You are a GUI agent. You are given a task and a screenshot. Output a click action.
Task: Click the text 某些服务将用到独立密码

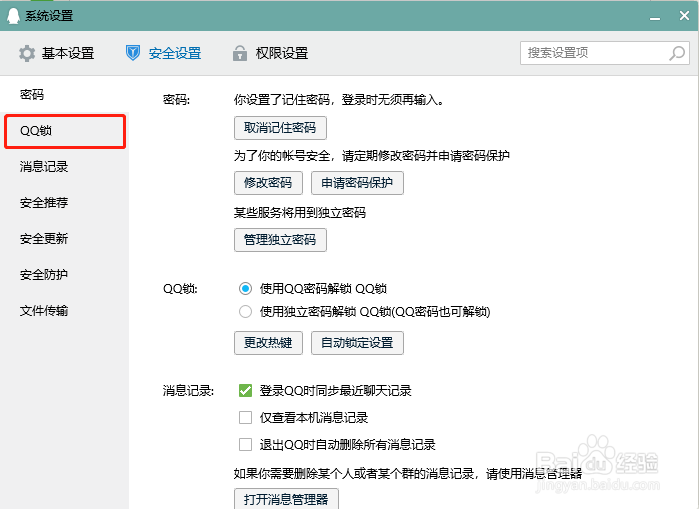300,213
